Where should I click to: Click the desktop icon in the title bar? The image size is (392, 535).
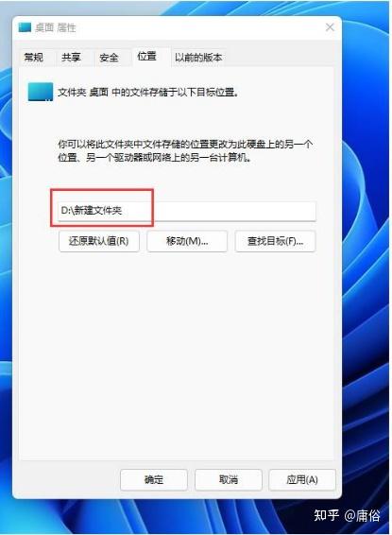pyautogui.click(x=25, y=27)
